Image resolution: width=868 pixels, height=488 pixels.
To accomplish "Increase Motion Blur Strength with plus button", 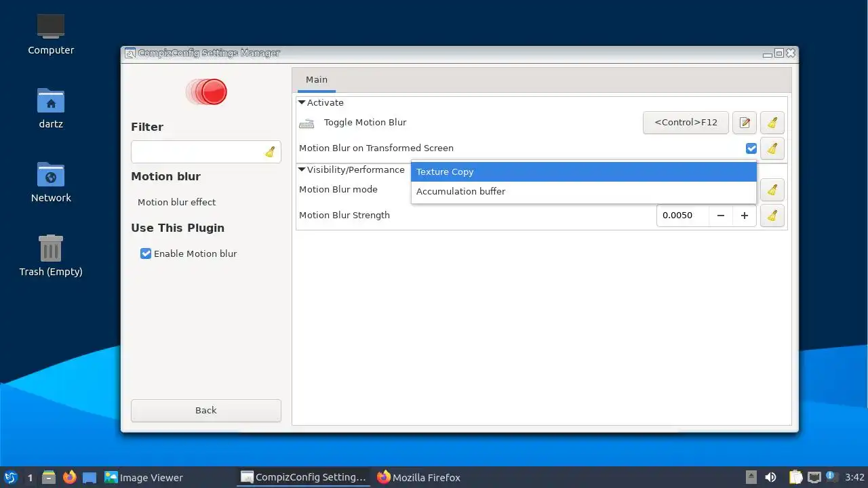I will pyautogui.click(x=745, y=216).
